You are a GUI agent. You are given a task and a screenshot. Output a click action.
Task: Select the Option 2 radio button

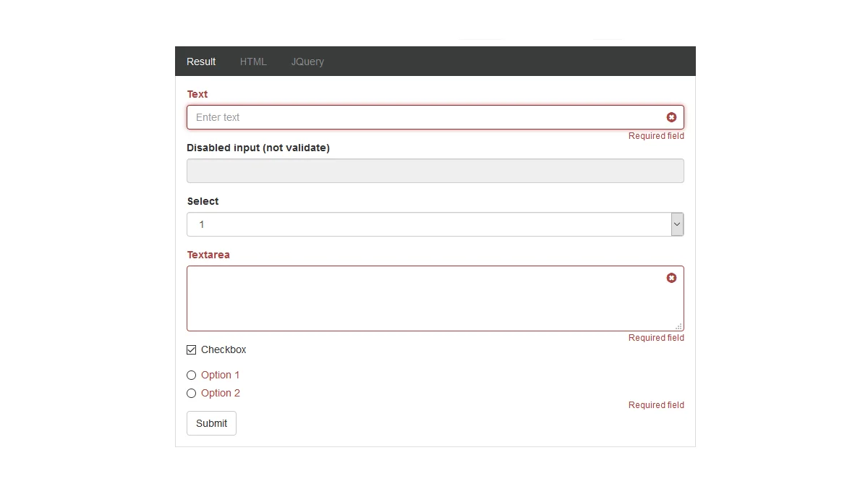pos(191,393)
